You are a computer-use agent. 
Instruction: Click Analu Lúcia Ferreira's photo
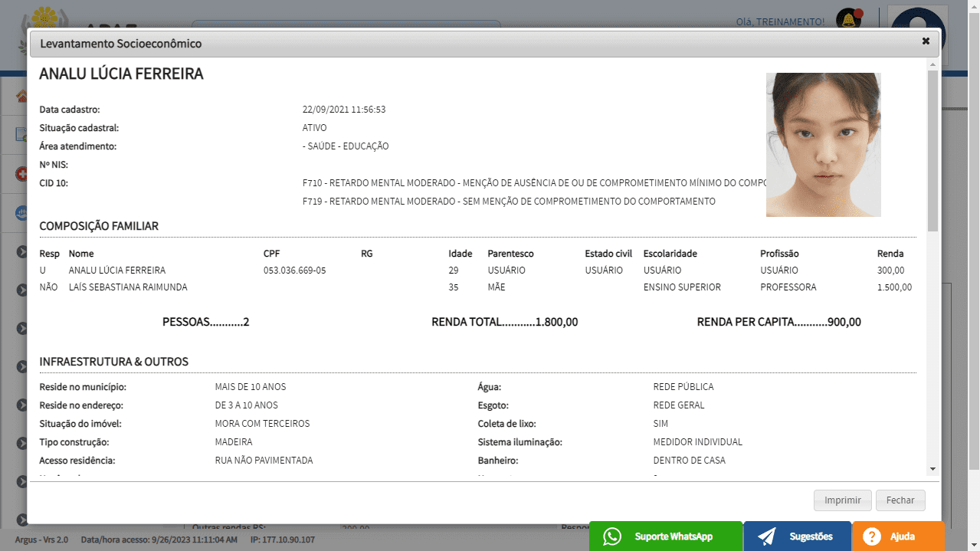click(x=823, y=144)
